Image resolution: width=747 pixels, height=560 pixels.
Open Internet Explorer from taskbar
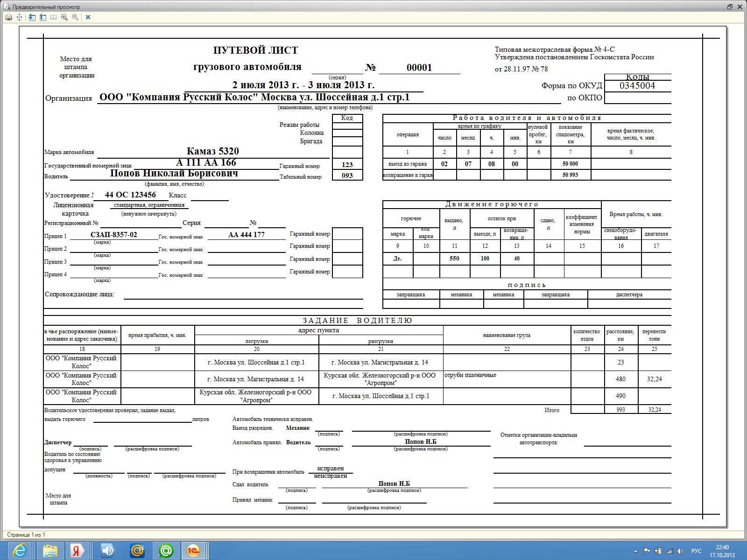[20, 551]
